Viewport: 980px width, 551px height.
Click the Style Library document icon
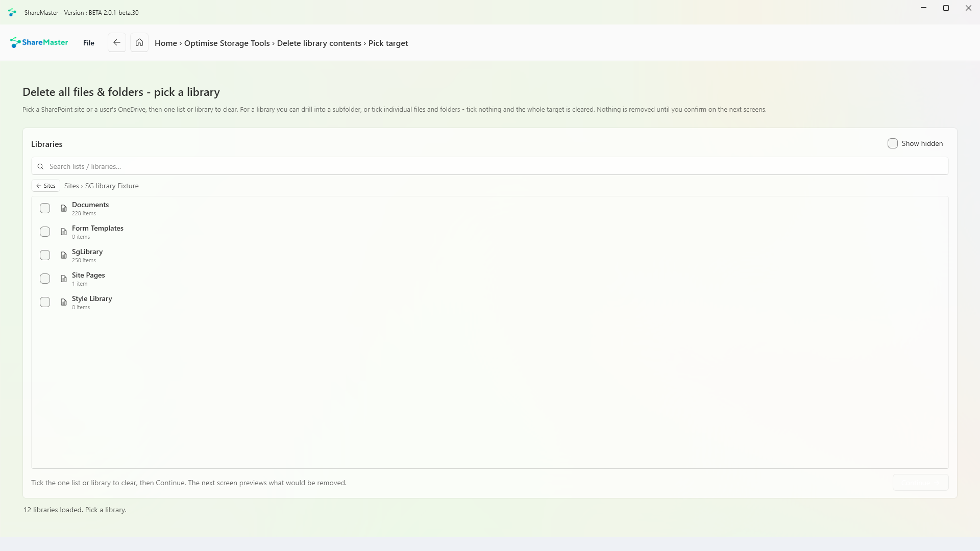(x=64, y=302)
